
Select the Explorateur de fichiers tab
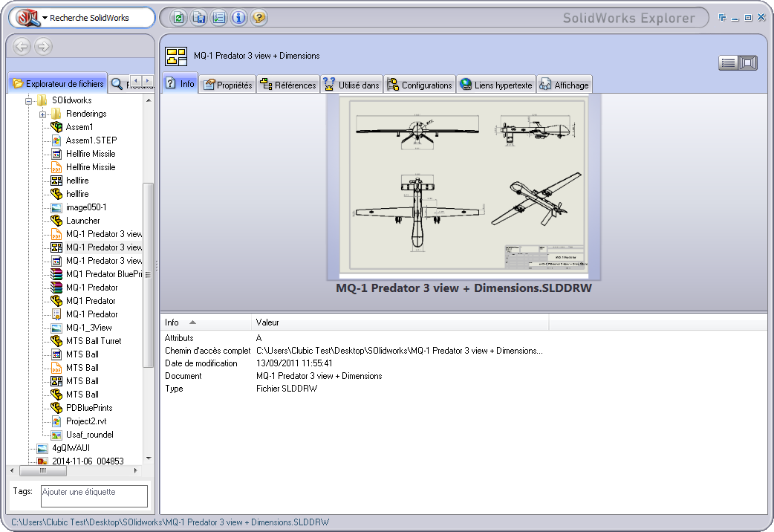pyautogui.click(x=58, y=83)
